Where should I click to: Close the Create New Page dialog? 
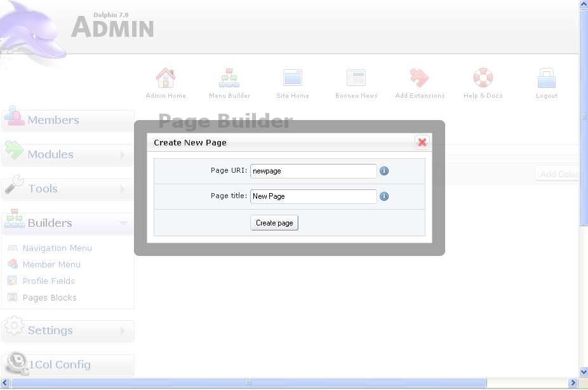(x=422, y=142)
